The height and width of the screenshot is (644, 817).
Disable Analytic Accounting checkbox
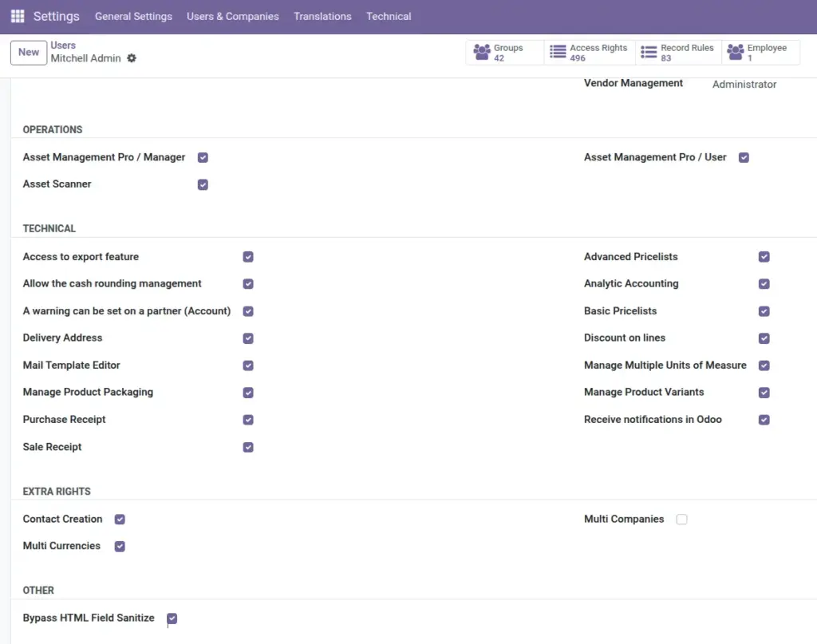coord(764,284)
